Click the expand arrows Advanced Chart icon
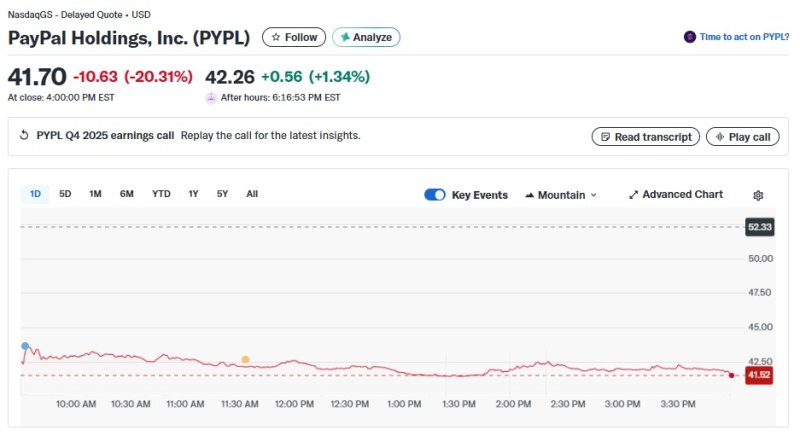 point(633,195)
